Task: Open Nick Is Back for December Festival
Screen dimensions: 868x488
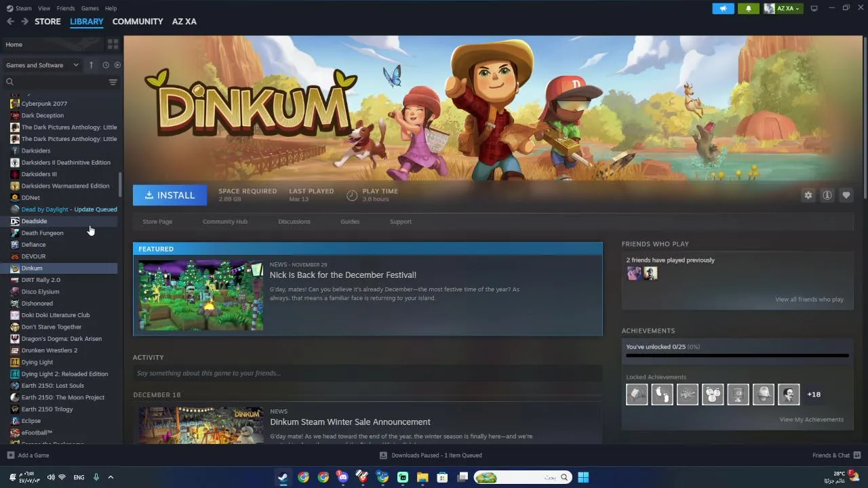Action: tap(342, 274)
